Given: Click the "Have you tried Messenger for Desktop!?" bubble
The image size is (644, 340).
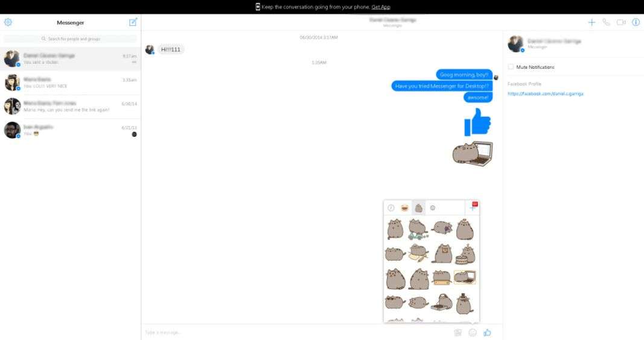Looking at the screenshot, I should coord(442,86).
